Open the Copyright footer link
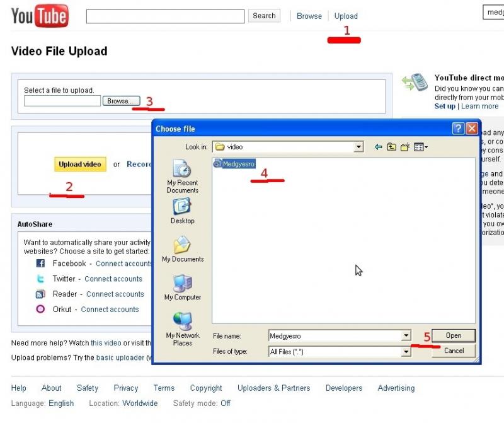 point(206,388)
